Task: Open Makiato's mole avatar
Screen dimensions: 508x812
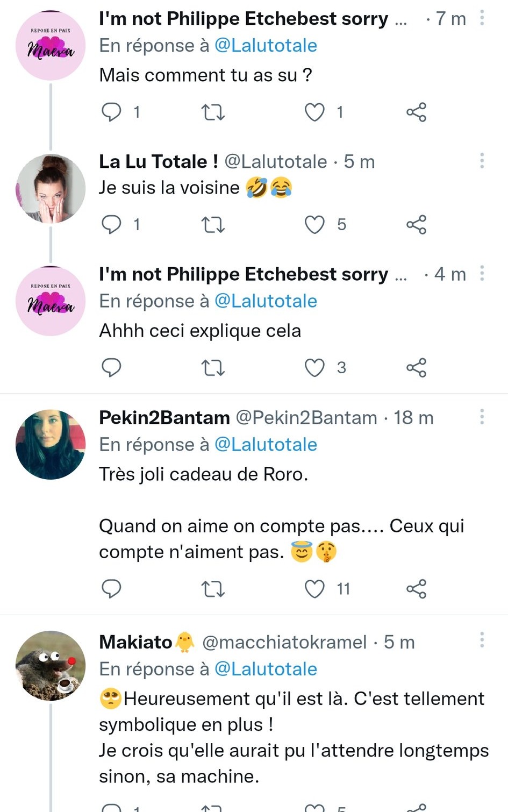Action: coord(51,666)
